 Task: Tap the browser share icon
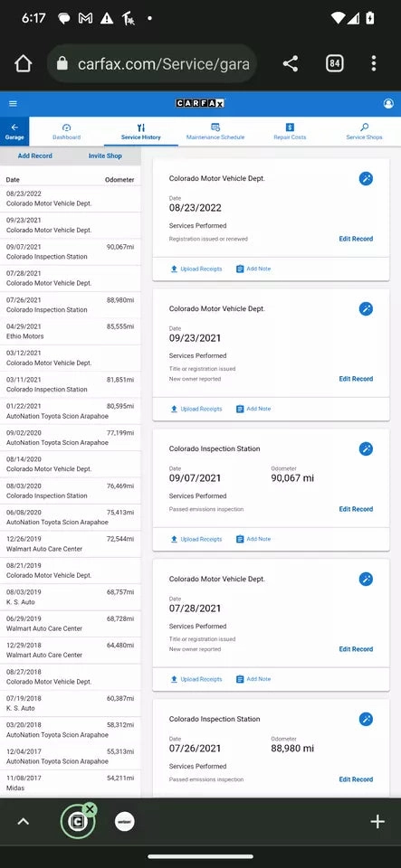click(x=291, y=63)
